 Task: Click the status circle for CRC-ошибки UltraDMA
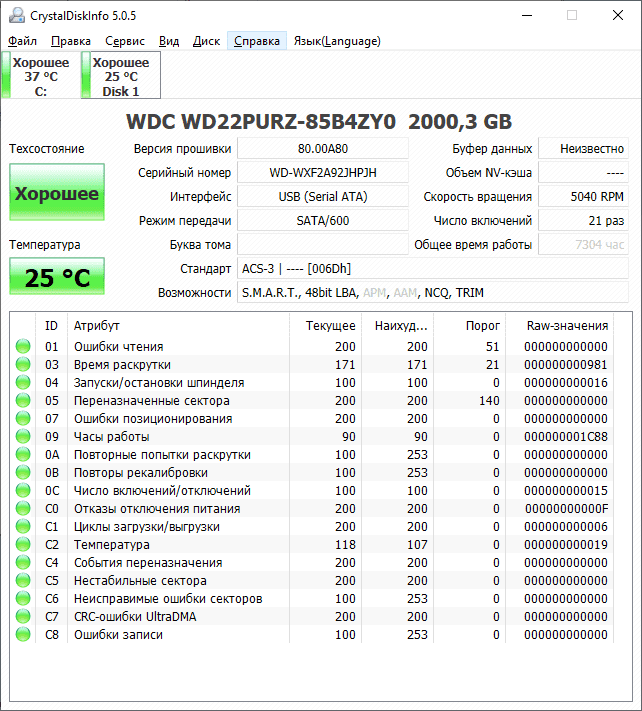click(x=22, y=617)
